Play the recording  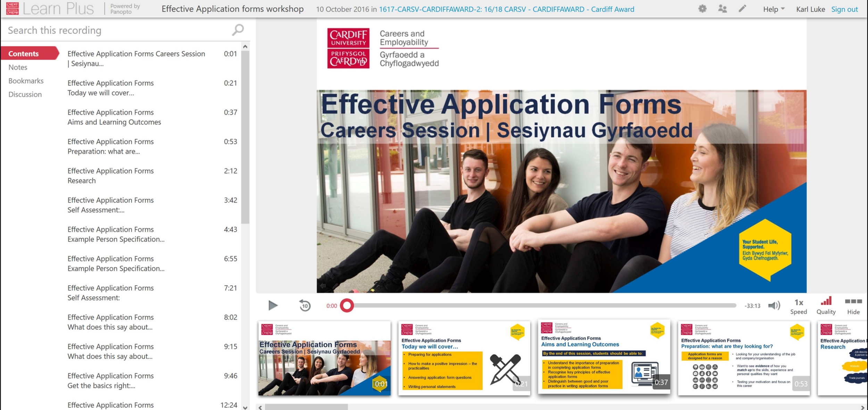273,305
